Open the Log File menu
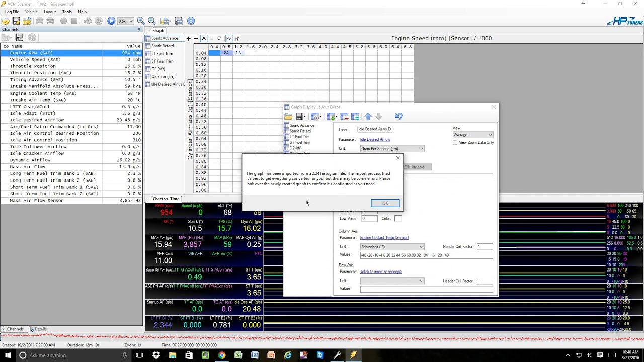 pyautogui.click(x=12, y=12)
